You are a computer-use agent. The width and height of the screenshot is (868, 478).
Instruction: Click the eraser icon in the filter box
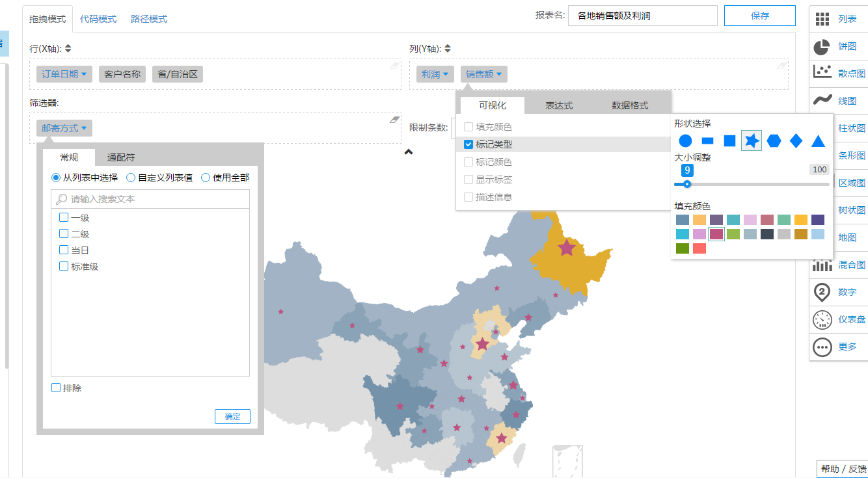[394, 120]
